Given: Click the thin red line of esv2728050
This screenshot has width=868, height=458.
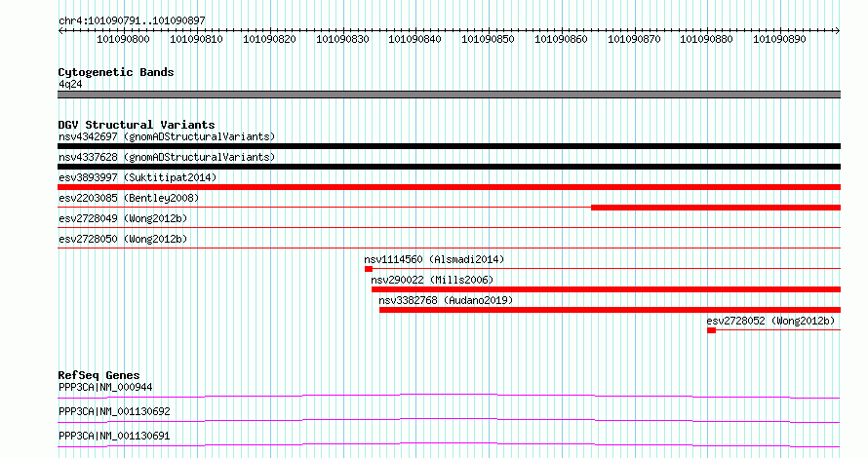Looking at the screenshot, I should click(449, 248).
